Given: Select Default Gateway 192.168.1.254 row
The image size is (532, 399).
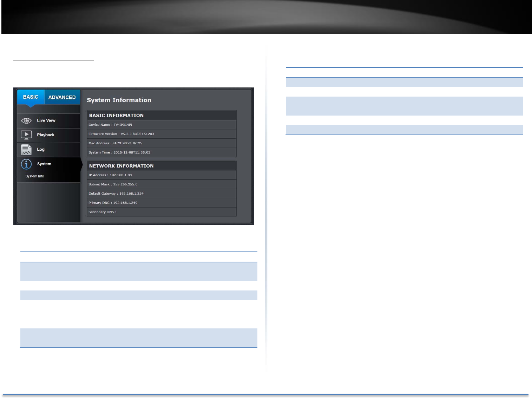Looking at the screenshot, I should pyautogui.click(x=162, y=194).
